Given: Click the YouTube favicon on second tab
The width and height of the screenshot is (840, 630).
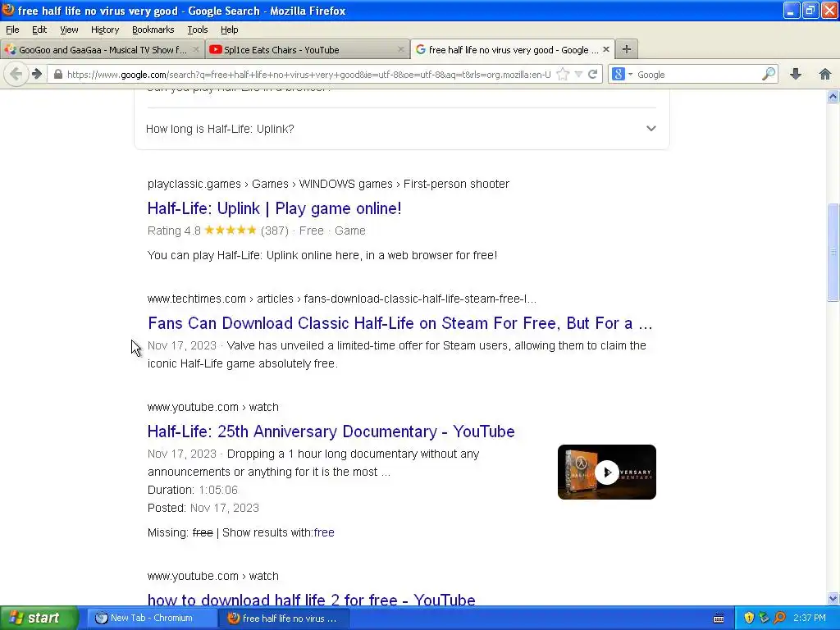Looking at the screenshot, I should click(x=216, y=49).
